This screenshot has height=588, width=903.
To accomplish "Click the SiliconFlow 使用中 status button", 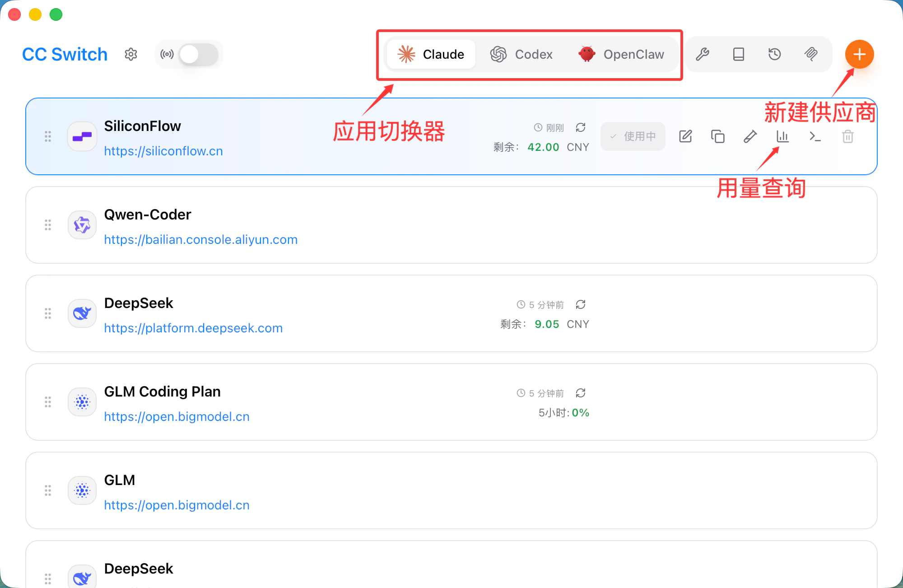I will point(633,136).
